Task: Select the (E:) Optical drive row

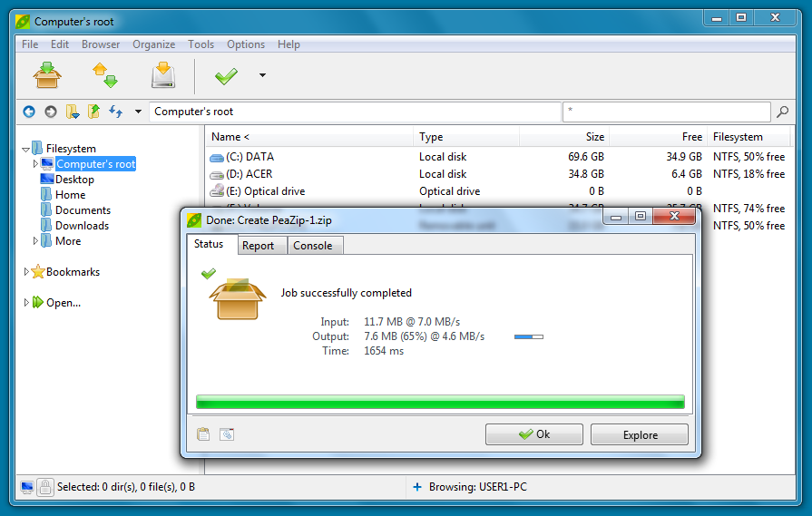Action: [498, 191]
